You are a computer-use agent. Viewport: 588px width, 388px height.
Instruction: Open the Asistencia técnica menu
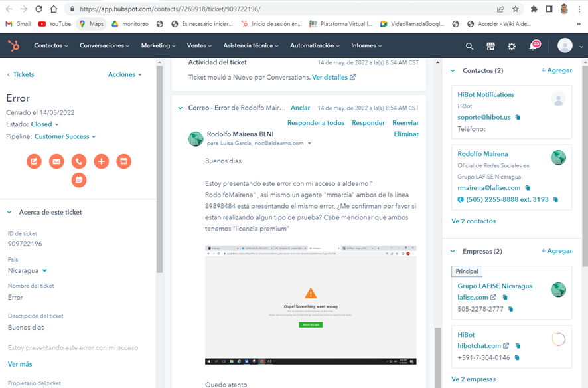(251, 45)
